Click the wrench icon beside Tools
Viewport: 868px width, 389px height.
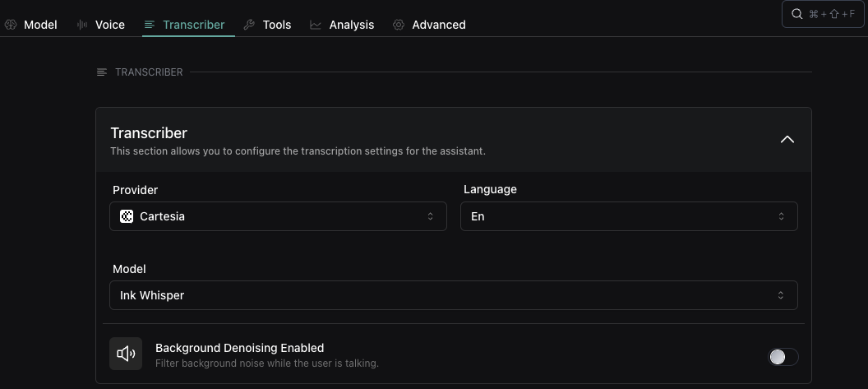point(249,25)
